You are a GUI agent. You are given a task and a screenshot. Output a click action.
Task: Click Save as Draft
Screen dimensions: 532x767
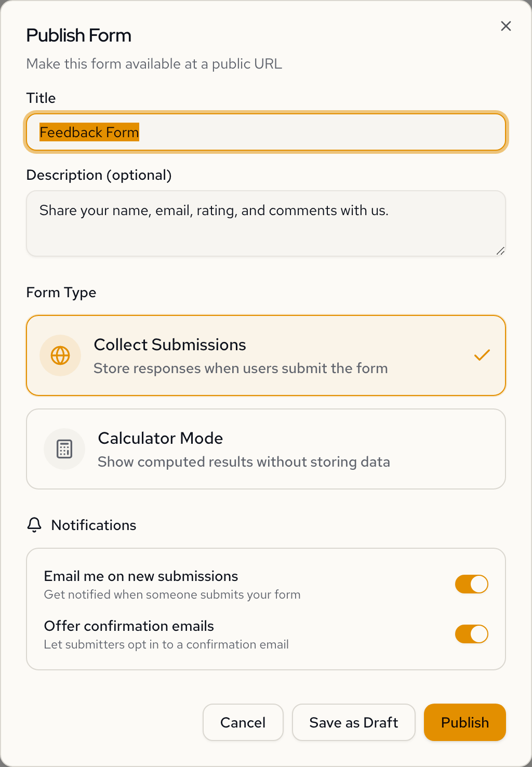point(353,722)
